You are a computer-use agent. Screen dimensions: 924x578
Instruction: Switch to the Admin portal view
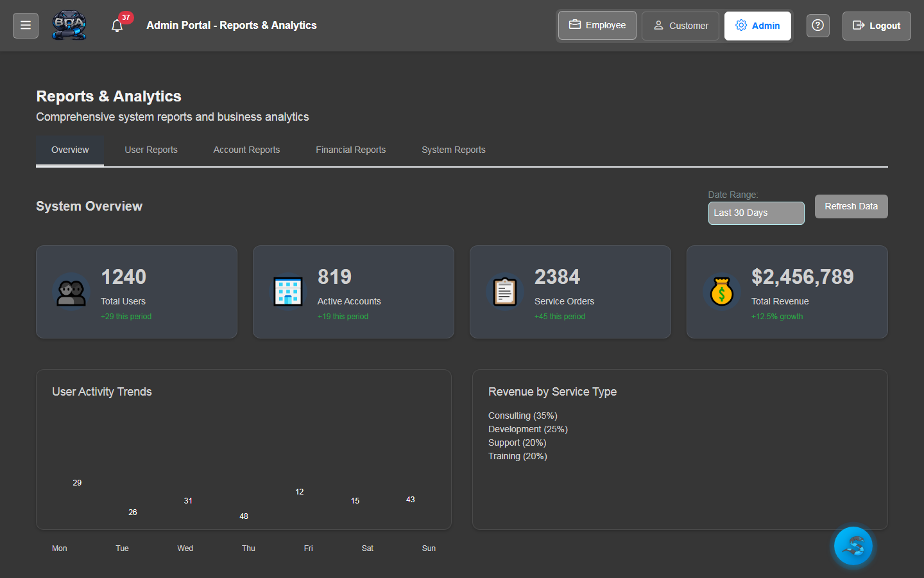[758, 26]
